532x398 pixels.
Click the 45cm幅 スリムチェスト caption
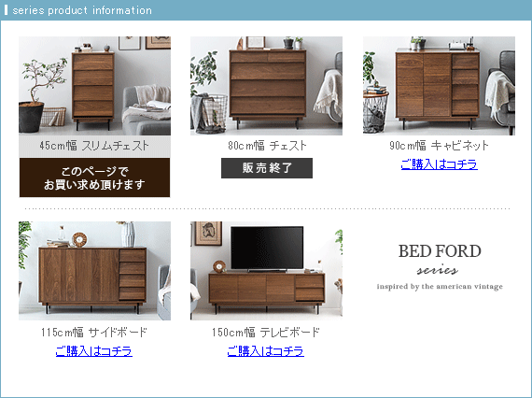click(x=94, y=146)
